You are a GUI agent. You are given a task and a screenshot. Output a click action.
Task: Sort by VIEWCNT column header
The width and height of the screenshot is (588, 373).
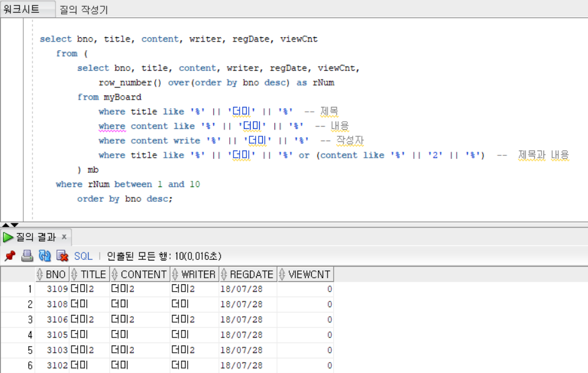[305, 275]
